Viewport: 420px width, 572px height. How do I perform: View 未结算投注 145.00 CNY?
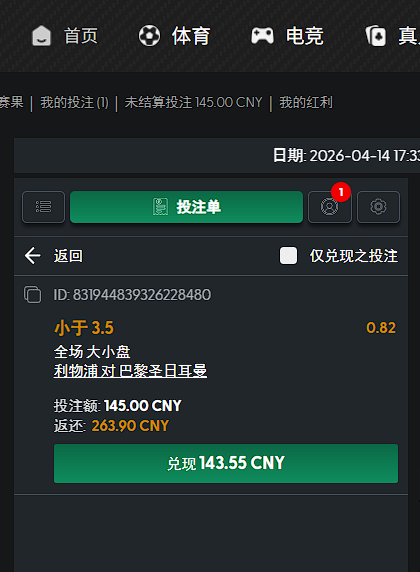[x=193, y=103]
